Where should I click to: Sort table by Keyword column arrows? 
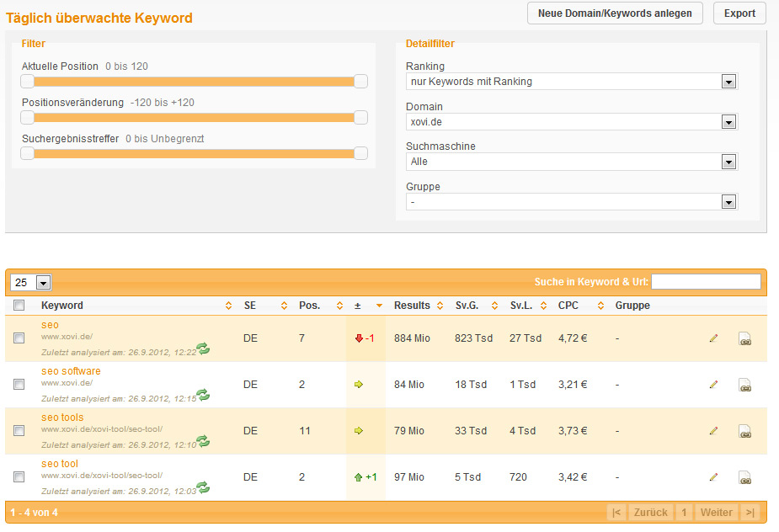point(228,306)
